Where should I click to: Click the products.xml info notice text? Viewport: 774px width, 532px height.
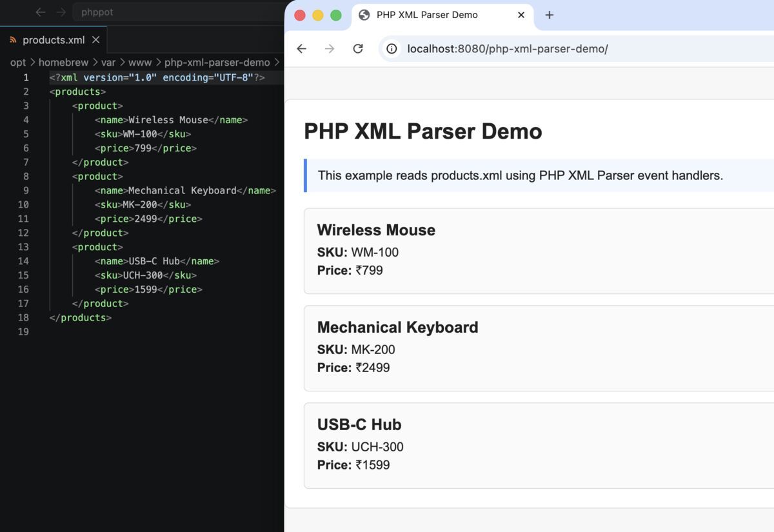[x=521, y=175]
